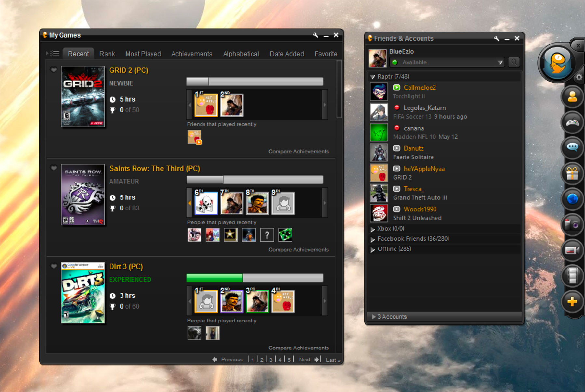Select friend Danutz playing Faerie Solitaire
This screenshot has width=585, height=392.
click(x=445, y=152)
